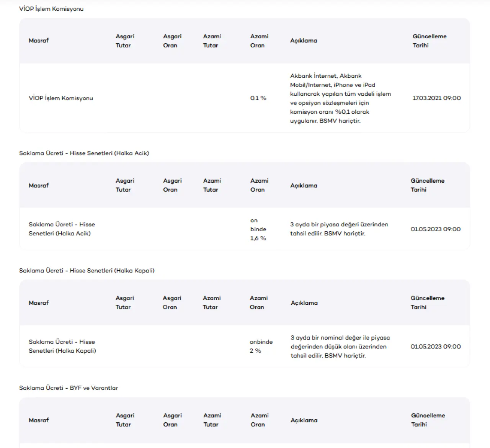The height and width of the screenshot is (448, 490).
Task: Click Güncelleme Tarihi header in BYF ve Varantlar table
Action: point(428,420)
